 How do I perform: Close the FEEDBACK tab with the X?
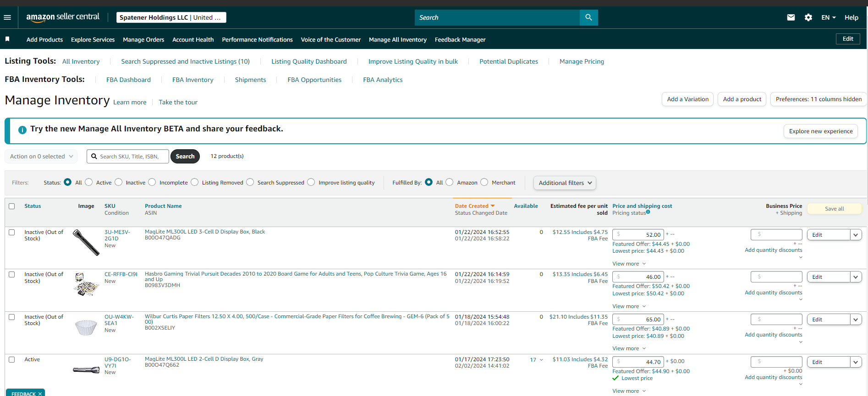(40, 394)
